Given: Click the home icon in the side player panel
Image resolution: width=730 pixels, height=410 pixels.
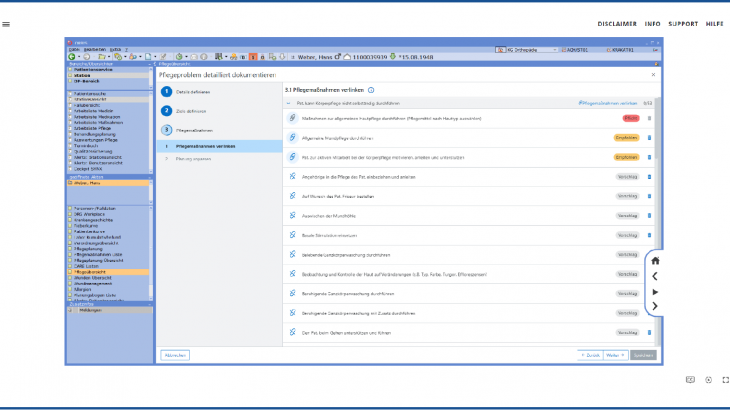Looking at the screenshot, I should pyautogui.click(x=655, y=261).
